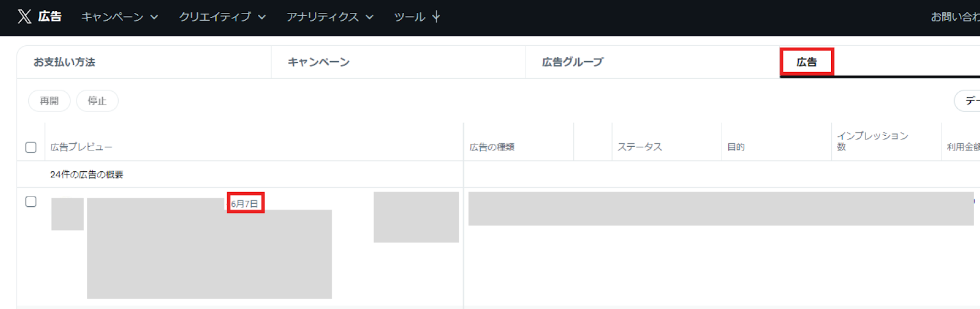Expand the ツール menu

(417, 17)
